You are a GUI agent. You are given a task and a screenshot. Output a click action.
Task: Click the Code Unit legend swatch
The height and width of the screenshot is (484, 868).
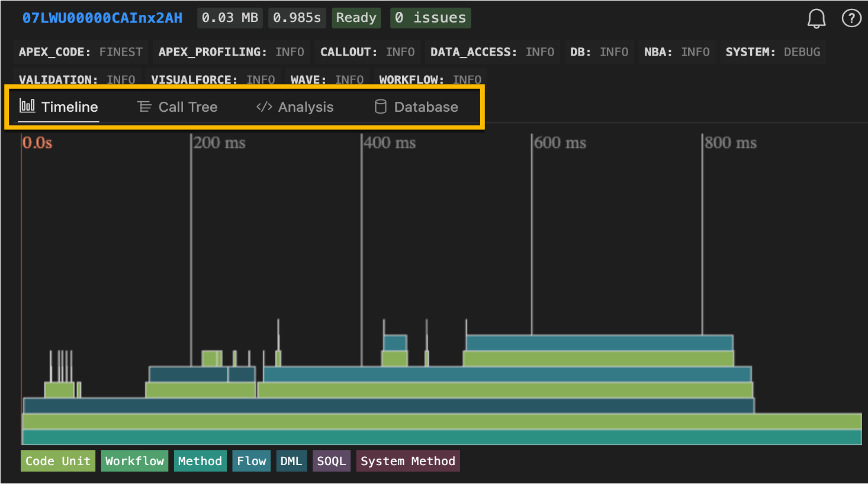[x=58, y=461]
